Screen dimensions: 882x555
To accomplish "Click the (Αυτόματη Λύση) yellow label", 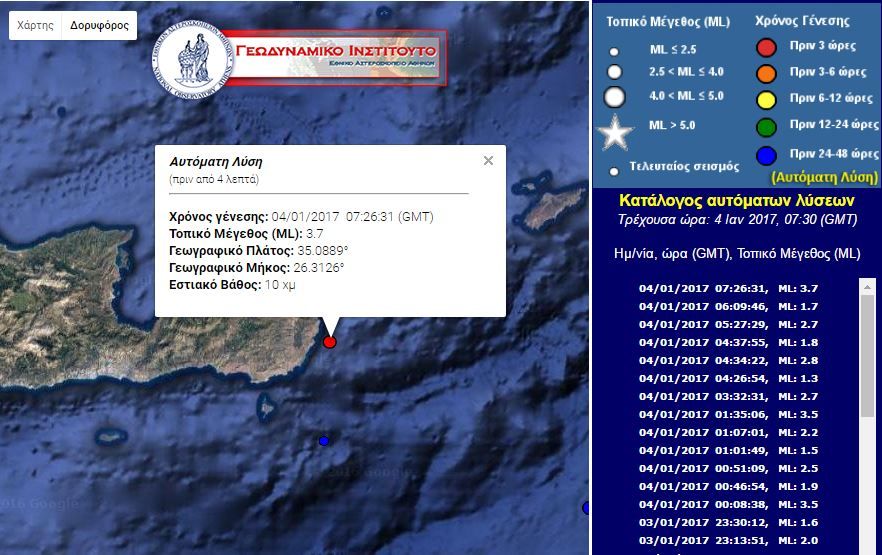I will pyautogui.click(x=823, y=177).
